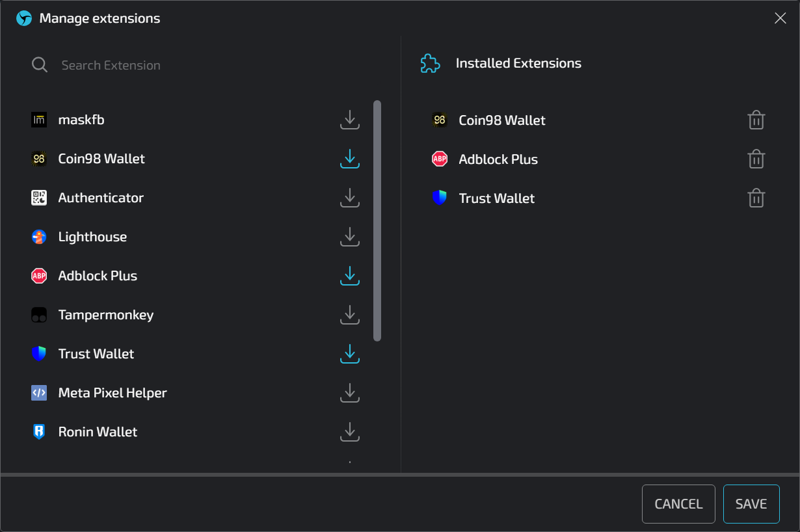Click the download icon for maskfb
The height and width of the screenshot is (532, 800).
pos(350,120)
